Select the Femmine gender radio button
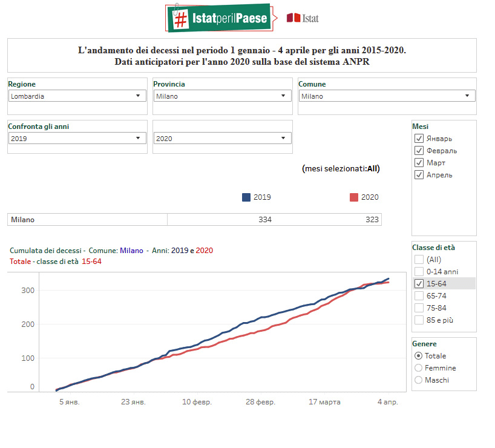This screenshot has height=448, width=495. [419, 368]
